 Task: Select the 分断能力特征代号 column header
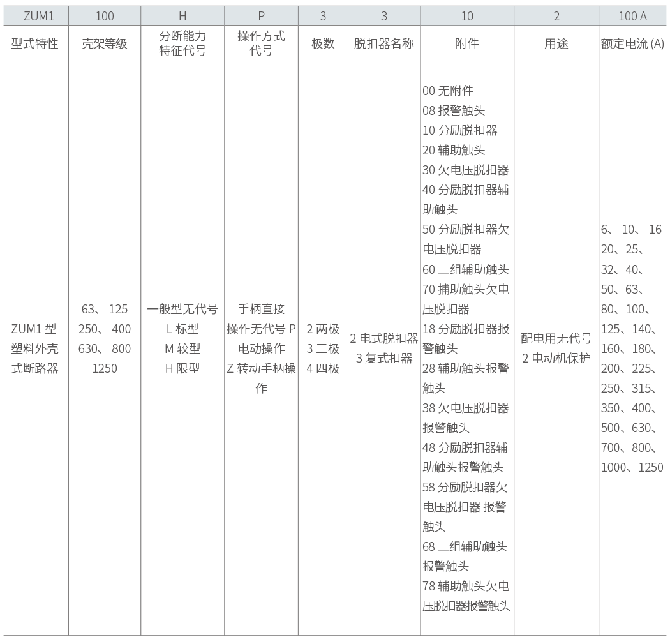point(182,43)
